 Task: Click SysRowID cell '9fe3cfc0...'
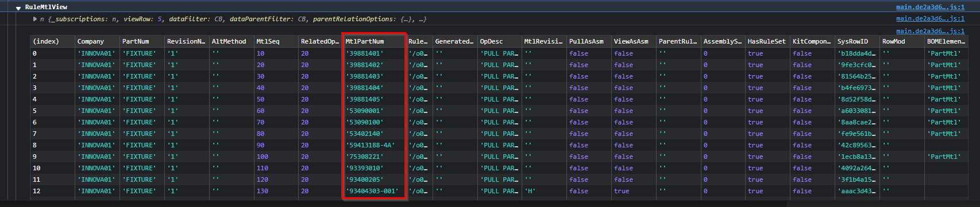tap(858, 65)
